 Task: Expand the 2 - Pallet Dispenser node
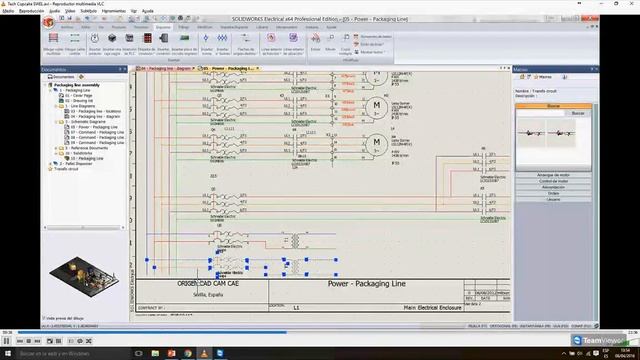[51, 164]
